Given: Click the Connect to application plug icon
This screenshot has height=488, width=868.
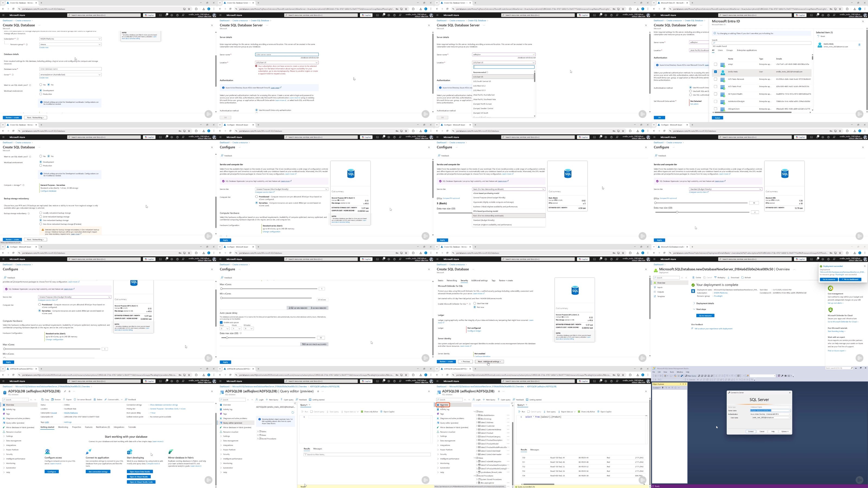Looking at the screenshot, I should point(89,452).
